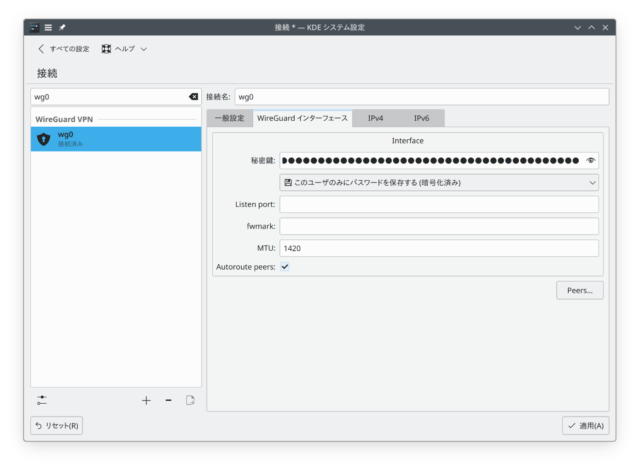Toggle the Autoroute peers checkbox
The image size is (640, 470).
(x=285, y=267)
